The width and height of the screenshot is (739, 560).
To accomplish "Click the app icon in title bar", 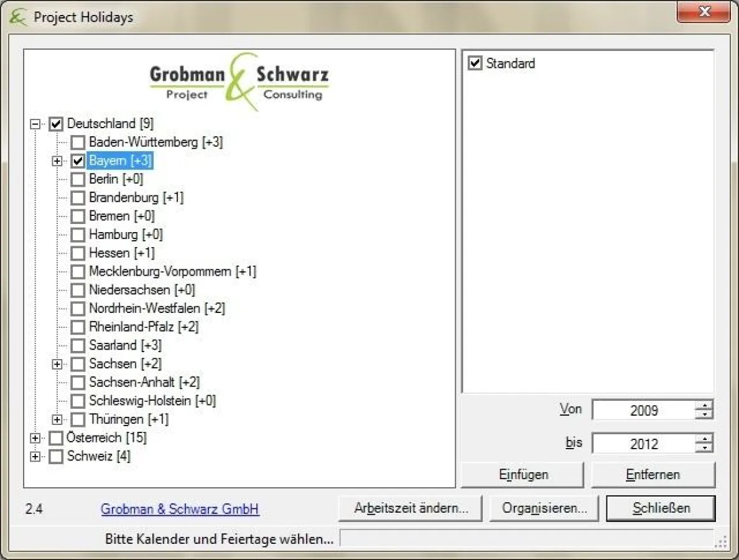I will 18,17.
